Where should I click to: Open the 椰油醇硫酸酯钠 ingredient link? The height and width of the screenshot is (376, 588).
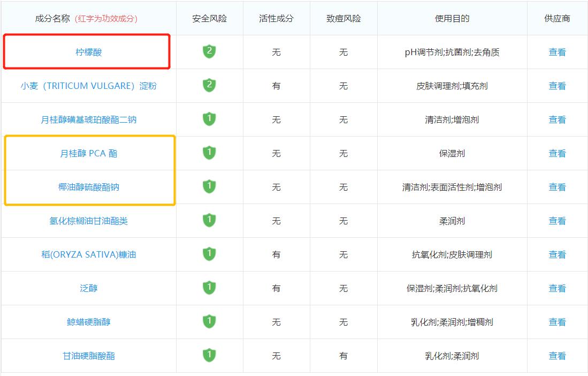[88, 187]
